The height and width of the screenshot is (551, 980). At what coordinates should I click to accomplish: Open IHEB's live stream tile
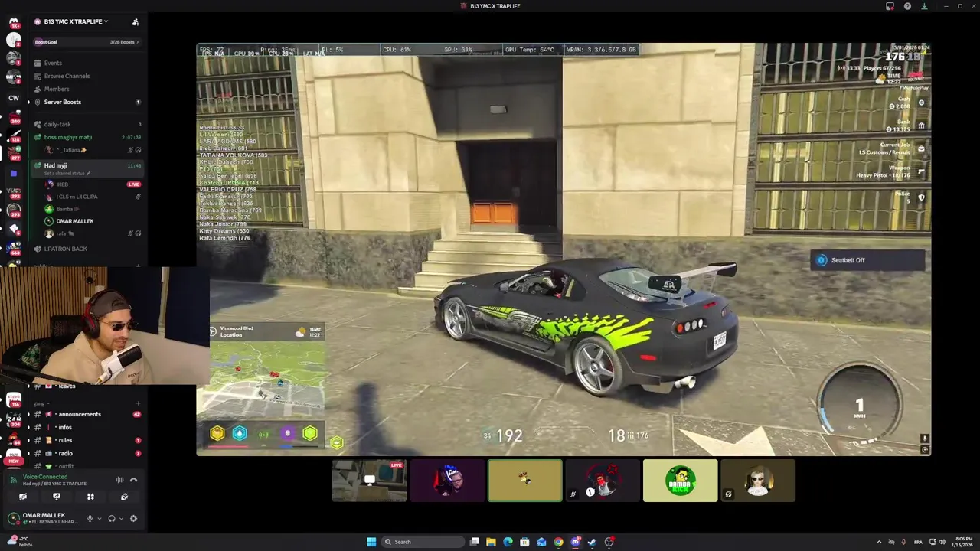point(369,481)
